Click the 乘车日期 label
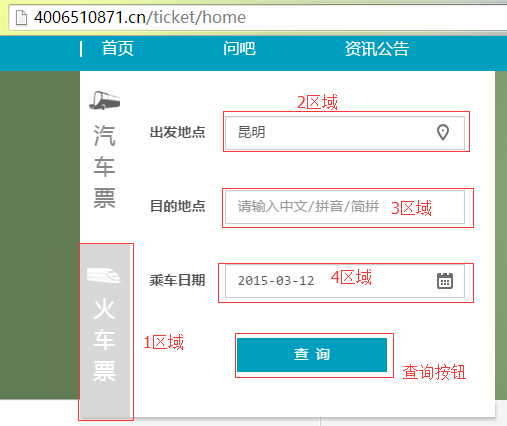The image size is (507, 426). [x=177, y=280]
